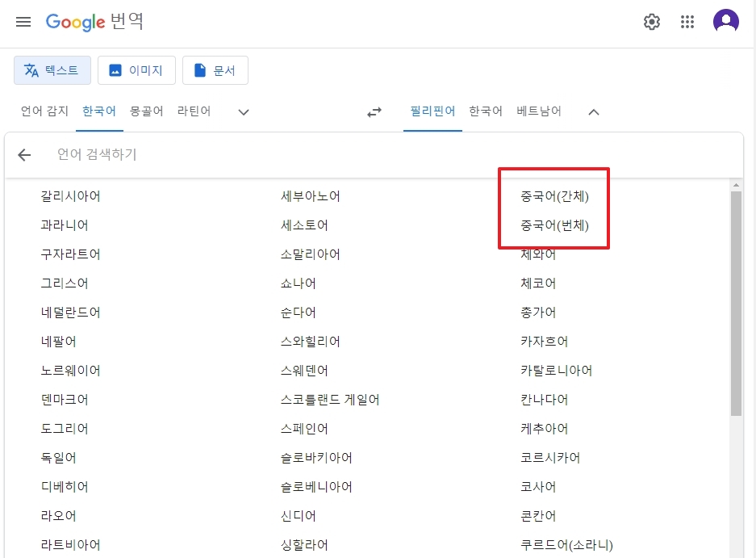Open the main hamburger menu
756x558 pixels.
point(23,22)
